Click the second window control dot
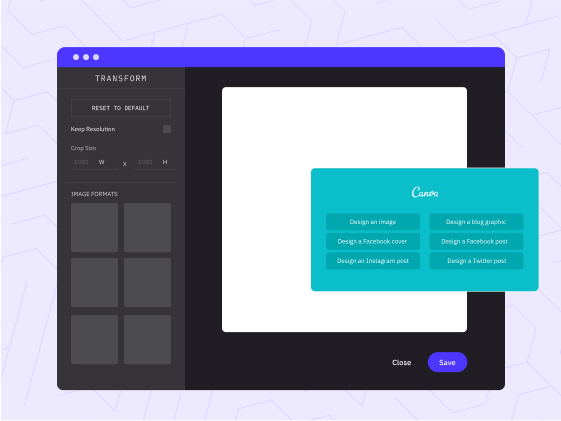Image resolution: width=561 pixels, height=421 pixels. 86,57
